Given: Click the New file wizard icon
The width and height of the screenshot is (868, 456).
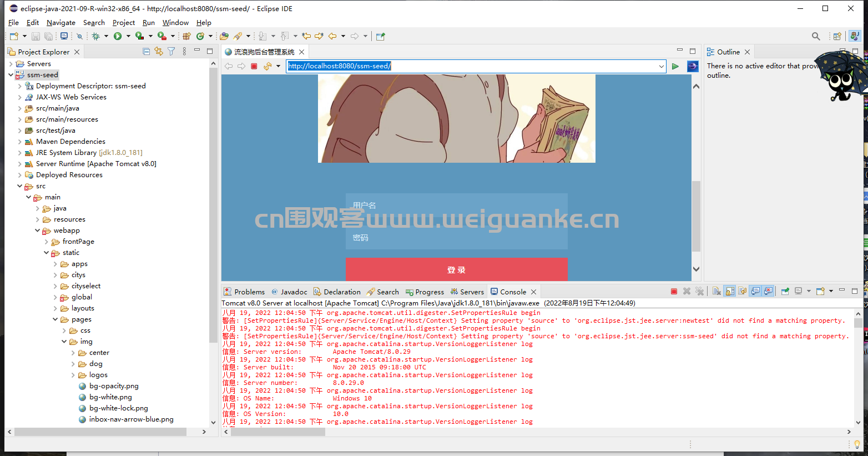Looking at the screenshot, I should tap(14, 36).
